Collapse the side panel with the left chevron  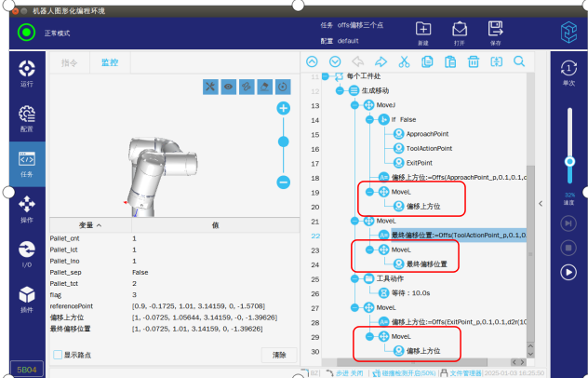[x=541, y=203]
